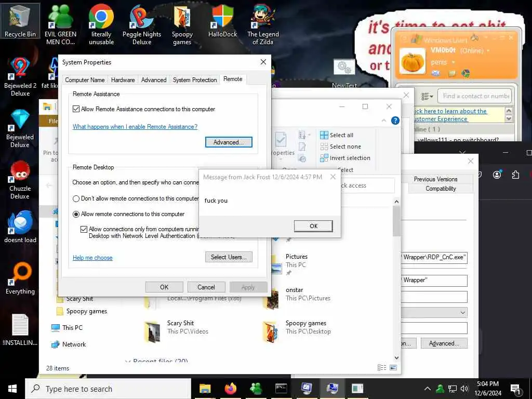Open the Spoopy games desktop folder
This screenshot has width=532, height=399.
182,24
